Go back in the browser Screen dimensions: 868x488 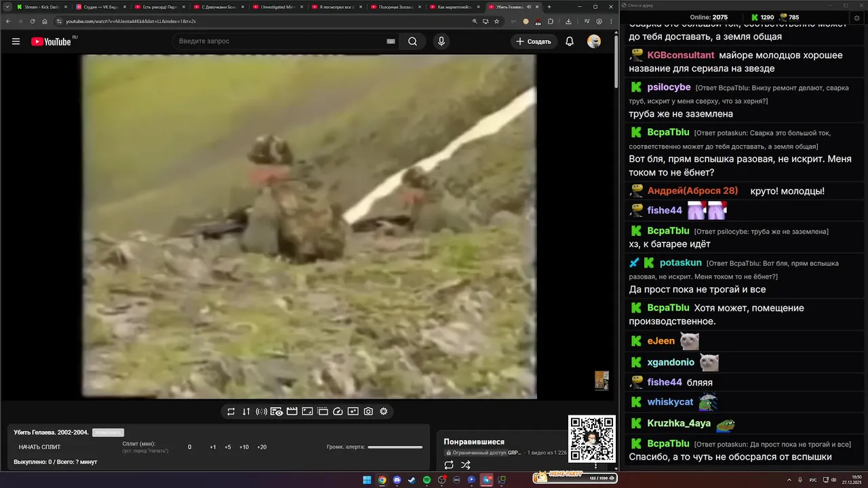[7, 21]
